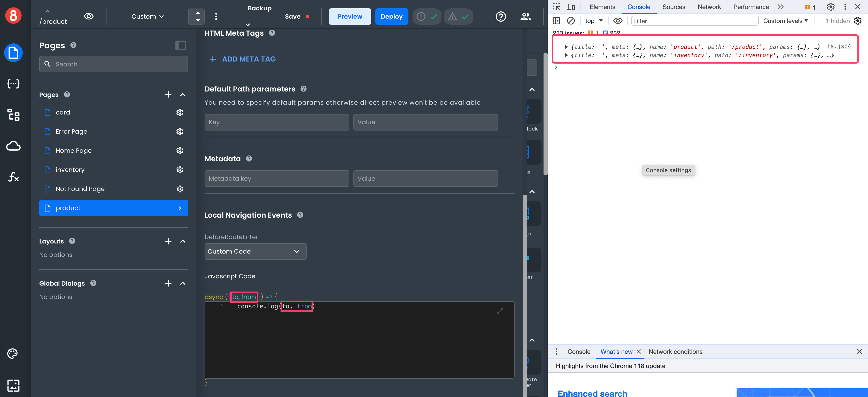Click the Preview button in toolbar
This screenshot has width=868, height=397.
click(350, 16)
